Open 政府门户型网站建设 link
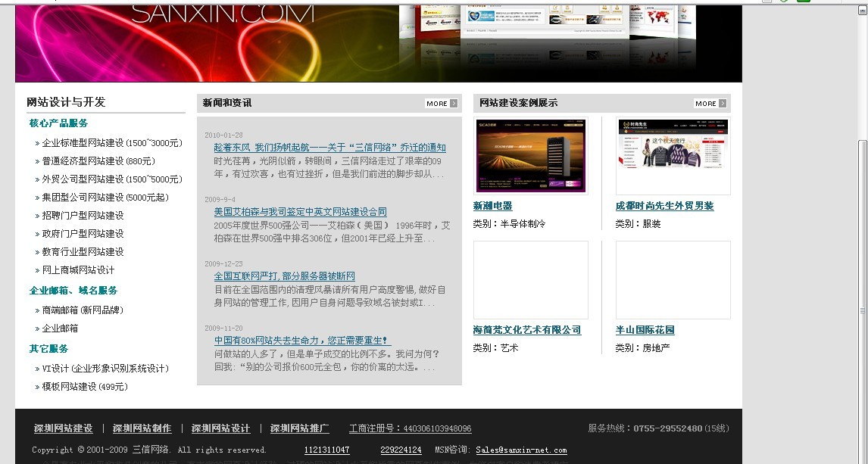The height and width of the screenshot is (464, 868). 83,234
